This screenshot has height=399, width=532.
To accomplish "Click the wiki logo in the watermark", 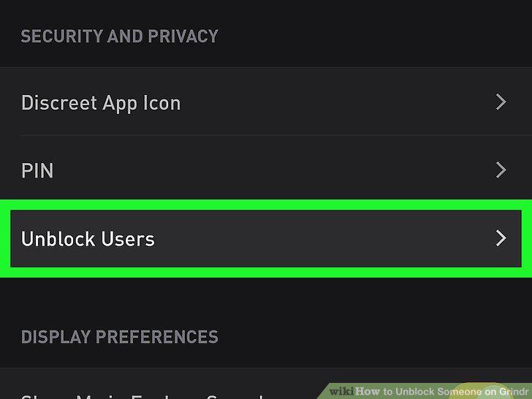I will click(342, 391).
